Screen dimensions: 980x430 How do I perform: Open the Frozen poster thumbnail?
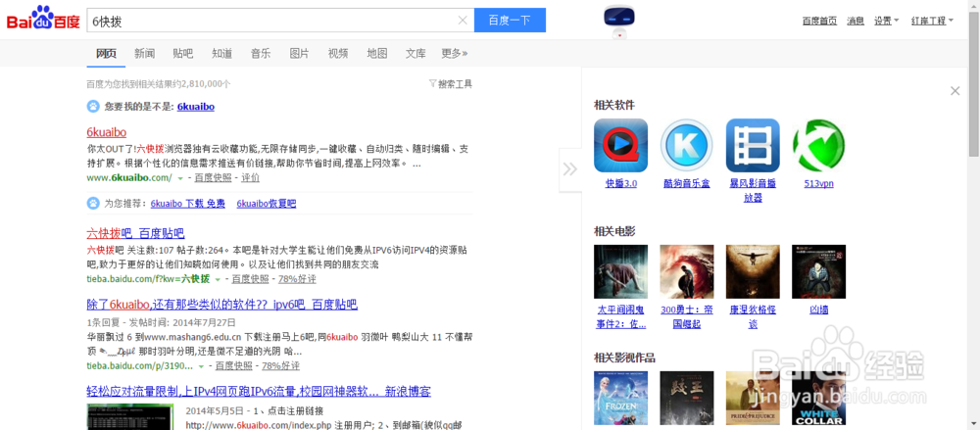[620, 398]
